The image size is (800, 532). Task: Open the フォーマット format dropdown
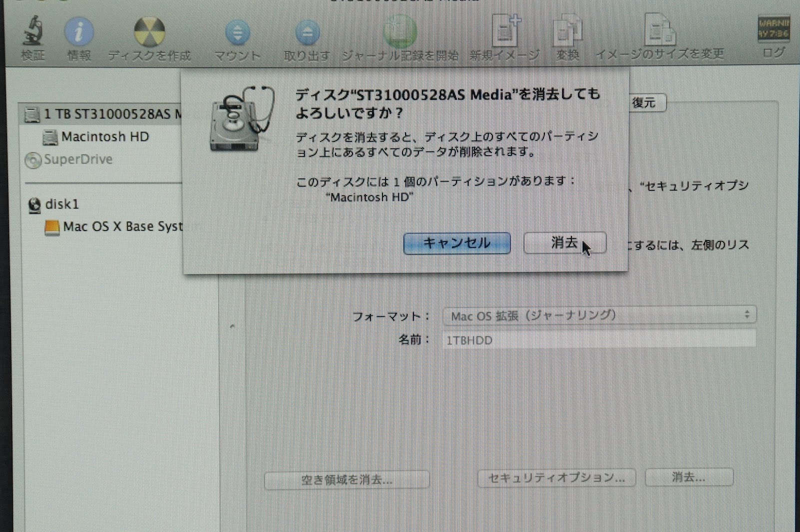599,315
